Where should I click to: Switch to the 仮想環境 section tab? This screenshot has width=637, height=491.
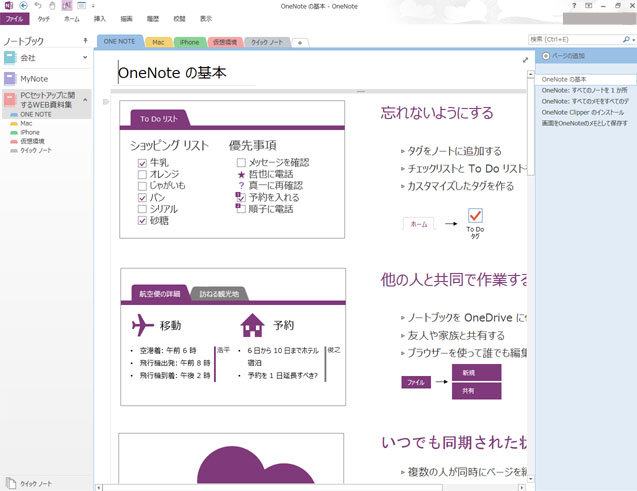[x=225, y=42]
